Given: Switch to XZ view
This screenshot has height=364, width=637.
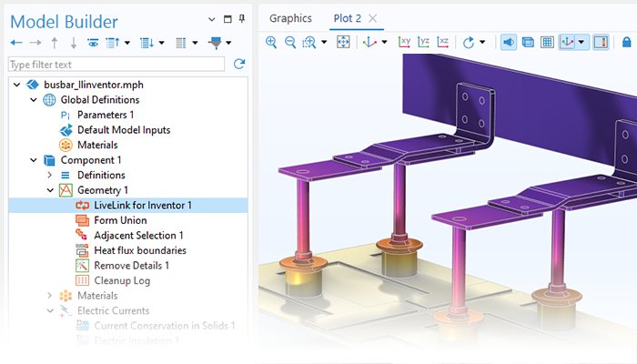Looking at the screenshot, I should [442, 42].
